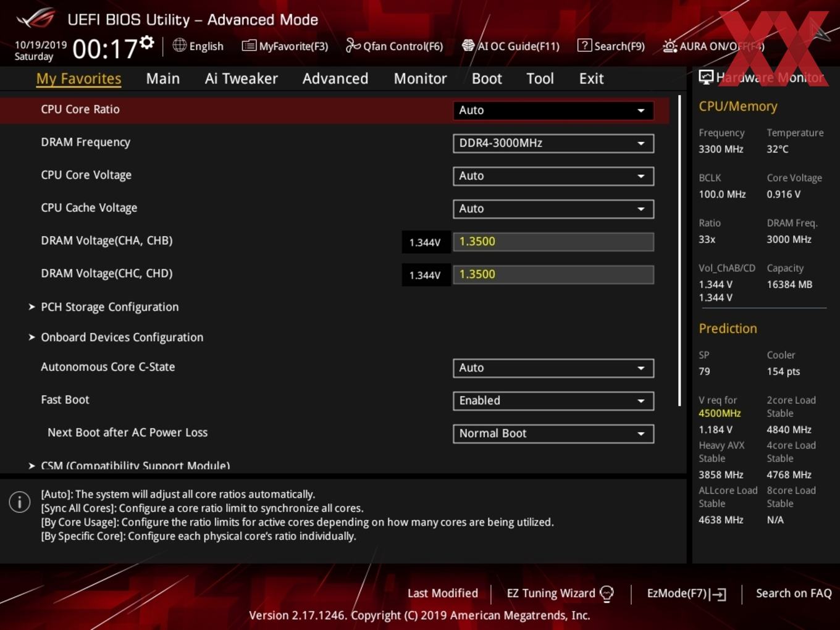Open DRAM Frequency DDR4-3000MHz dropdown
840x630 pixels.
[x=553, y=143]
